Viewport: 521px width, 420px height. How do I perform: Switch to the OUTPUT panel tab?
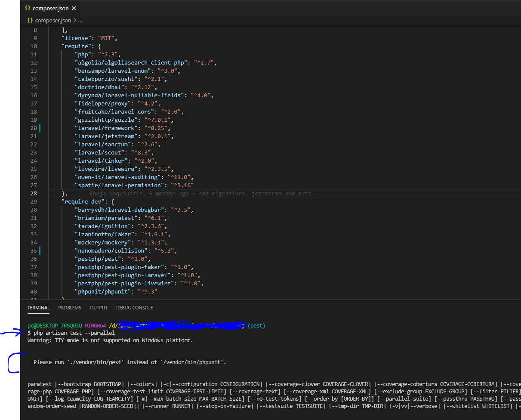pyautogui.click(x=99, y=308)
